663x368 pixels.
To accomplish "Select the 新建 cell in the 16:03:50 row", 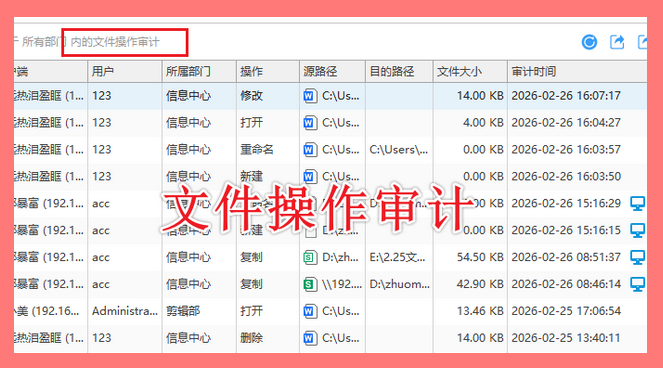I will [x=252, y=176].
